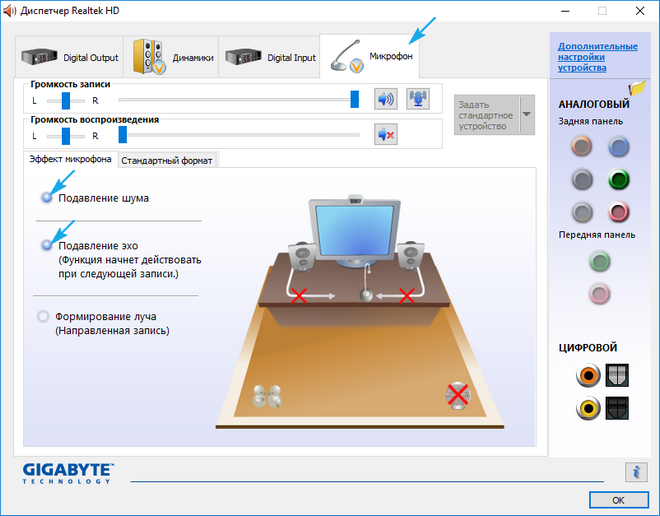Viewport: 660px width, 516px height.
Task: Click the green rear panel audio jack
Action: click(x=618, y=180)
